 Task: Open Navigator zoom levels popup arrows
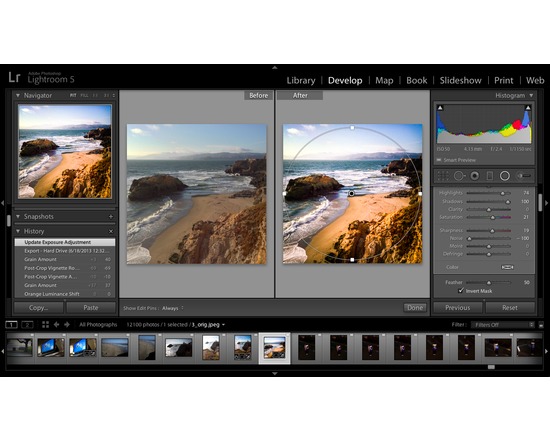114,95
